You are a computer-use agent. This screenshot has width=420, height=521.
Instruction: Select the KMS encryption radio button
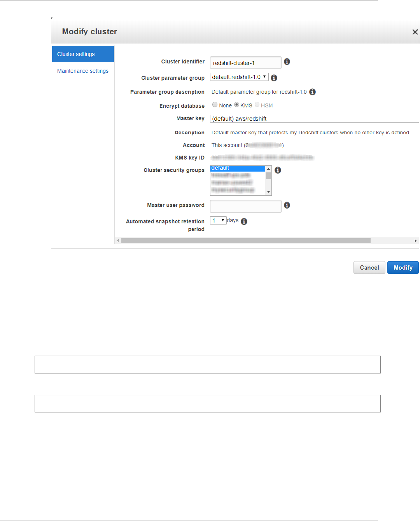click(x=236, y=105)
